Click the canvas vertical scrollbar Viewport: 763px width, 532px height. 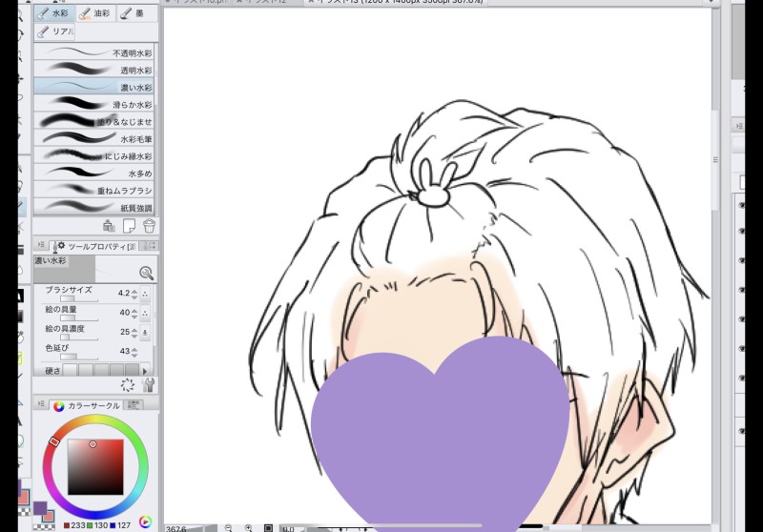point(714,160)
